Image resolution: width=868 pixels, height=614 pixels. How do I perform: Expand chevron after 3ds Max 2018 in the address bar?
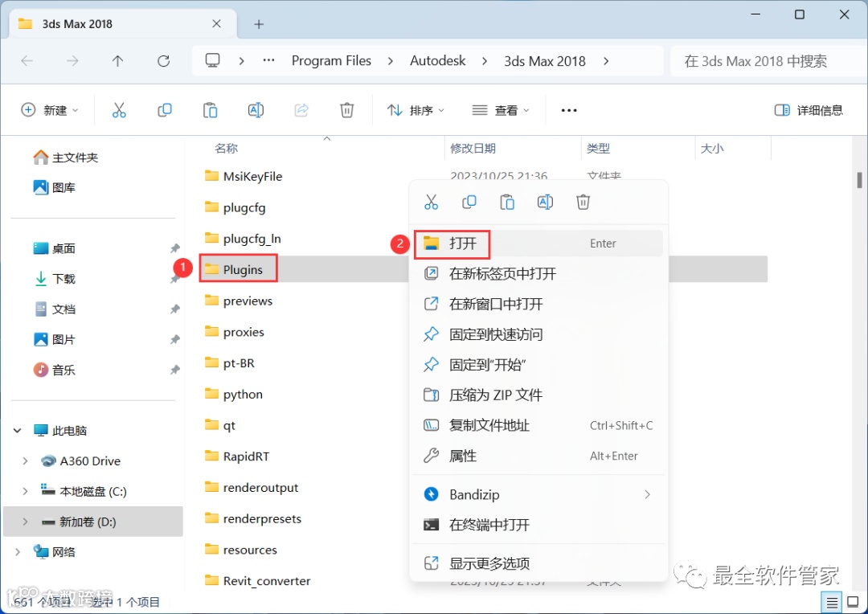(606, 61)
